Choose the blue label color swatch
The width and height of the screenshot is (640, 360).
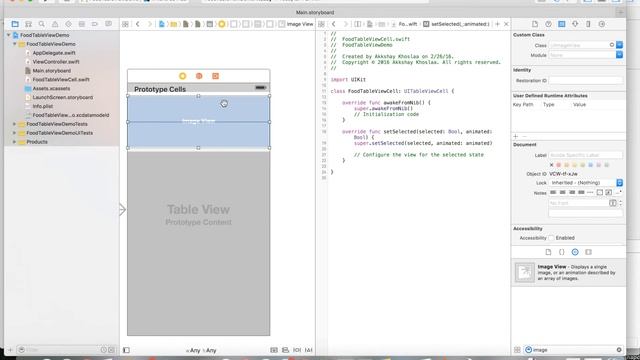[591, 165]
